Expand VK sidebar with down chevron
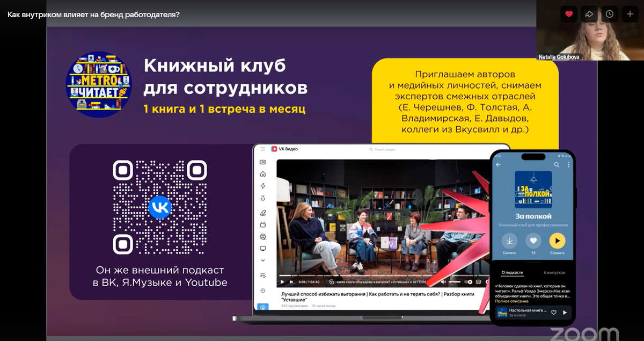Image resolution: width=644 pixels, height=341 pixels. pyautogui.click(x=263, y=260)
